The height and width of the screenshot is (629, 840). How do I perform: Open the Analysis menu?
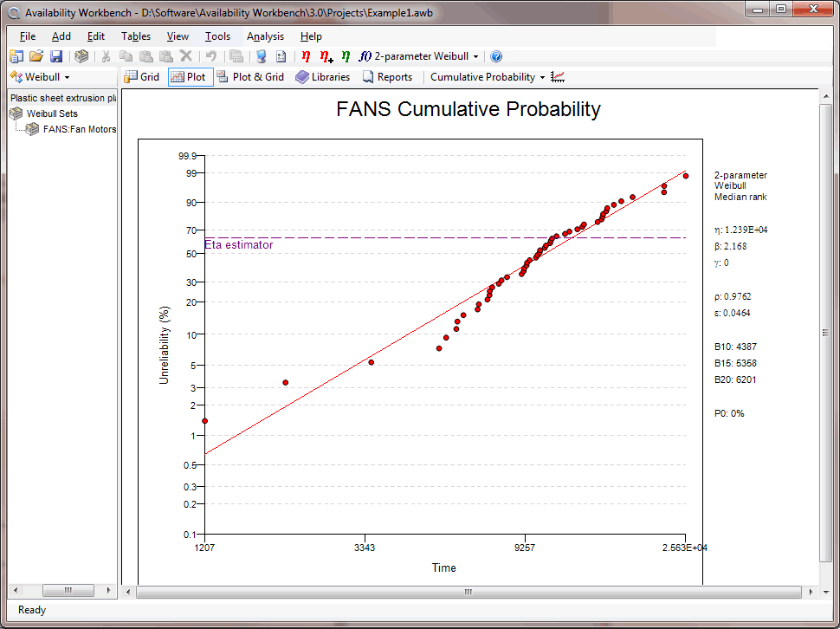pyautogui.click(x=265, y=36)
